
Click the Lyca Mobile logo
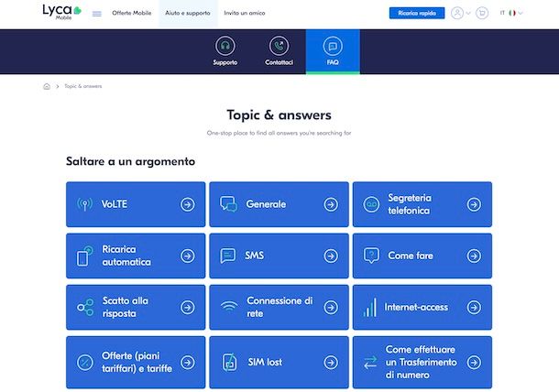pos(62,12)
